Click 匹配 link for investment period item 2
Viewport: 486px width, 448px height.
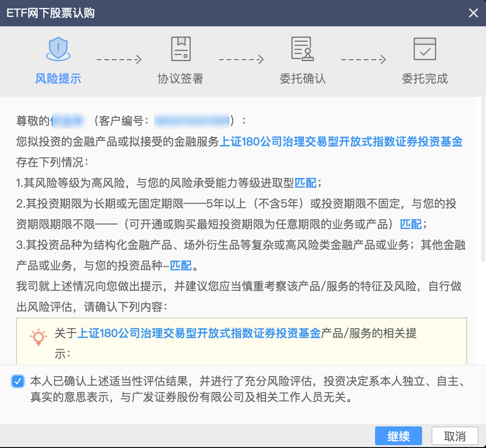pyautogui.click(x=411, y=224)
